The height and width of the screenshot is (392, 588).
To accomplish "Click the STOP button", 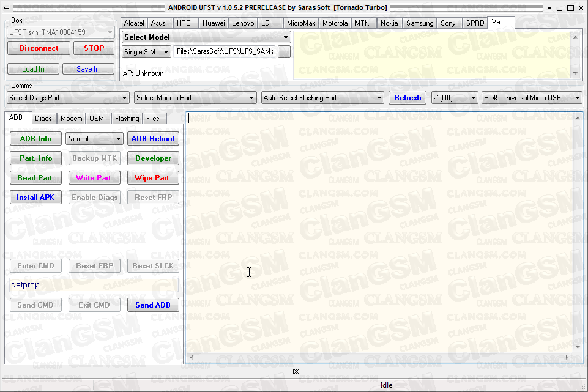I will coord(94,48).
